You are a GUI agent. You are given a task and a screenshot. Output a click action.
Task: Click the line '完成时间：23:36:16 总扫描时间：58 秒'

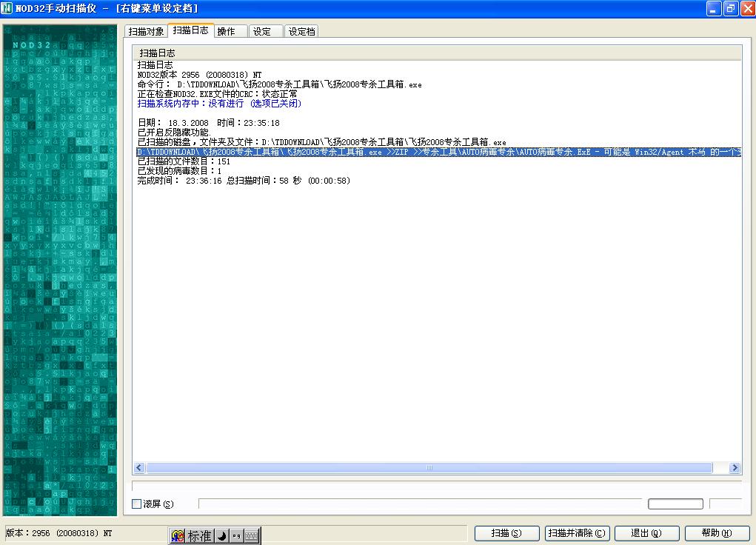pos(244,181)
